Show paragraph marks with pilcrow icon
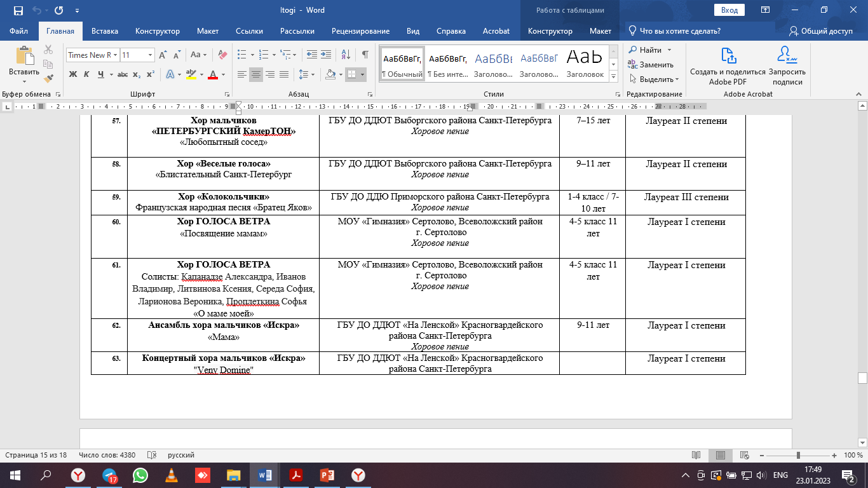The image size is (868, 488). pos(365,55)
